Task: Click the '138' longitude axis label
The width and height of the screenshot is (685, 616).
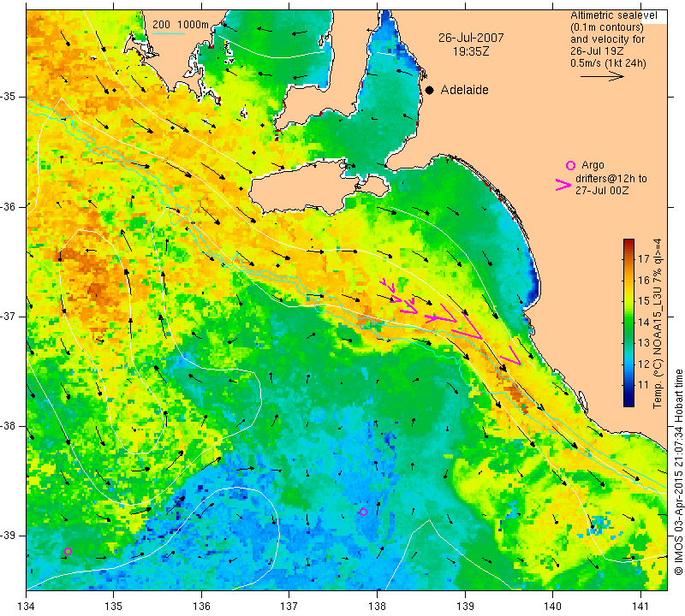Action: [377, 607]
